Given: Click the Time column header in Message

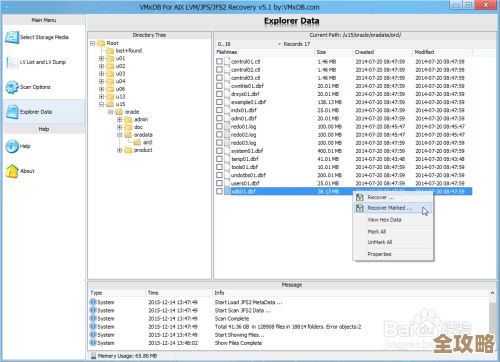Looking at the screenshot, I should coord(179,293).
